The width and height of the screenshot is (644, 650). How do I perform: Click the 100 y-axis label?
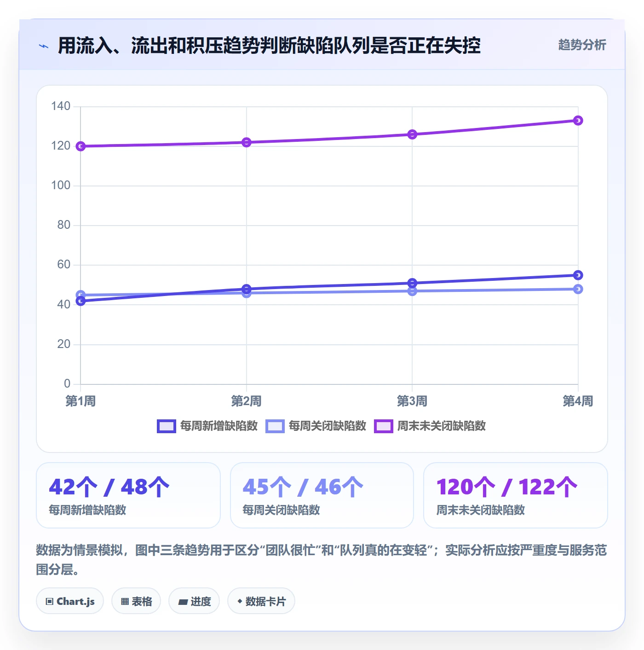(61, 186)
